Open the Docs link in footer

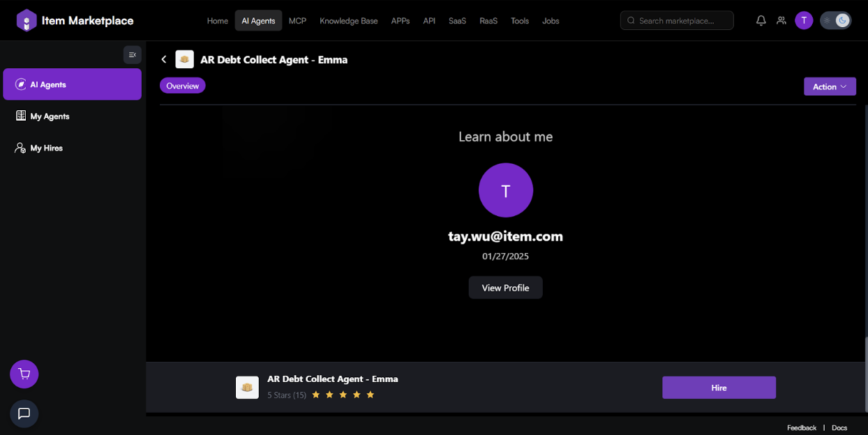tap(839, 428)
